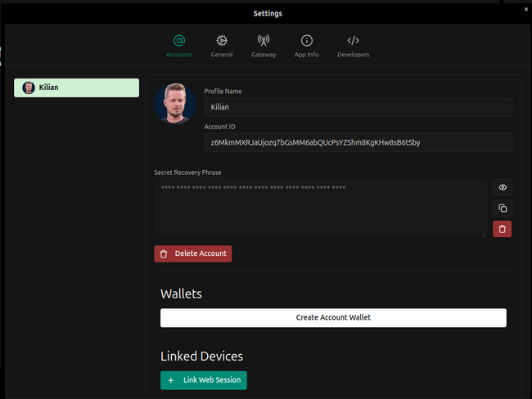Click the Profile Name input field
This screenshot has width=532, height=399.
pyautogui.click(x=358, y=107)
